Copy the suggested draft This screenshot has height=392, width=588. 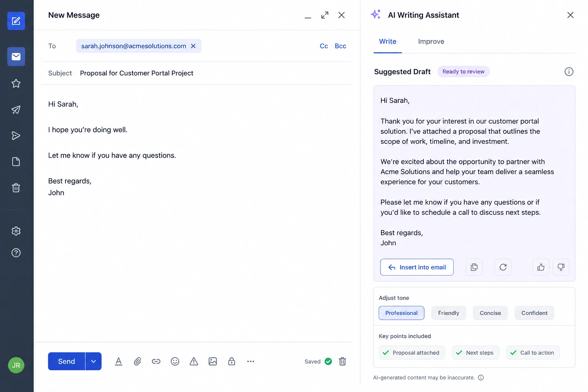pyautogui.click(x=474, y=267)
